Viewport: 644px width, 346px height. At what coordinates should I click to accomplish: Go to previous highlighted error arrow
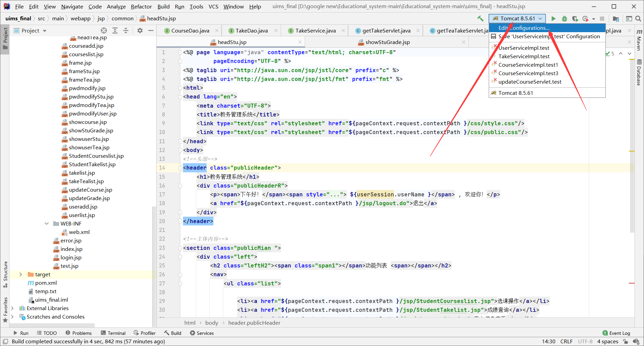pos(621,53)
